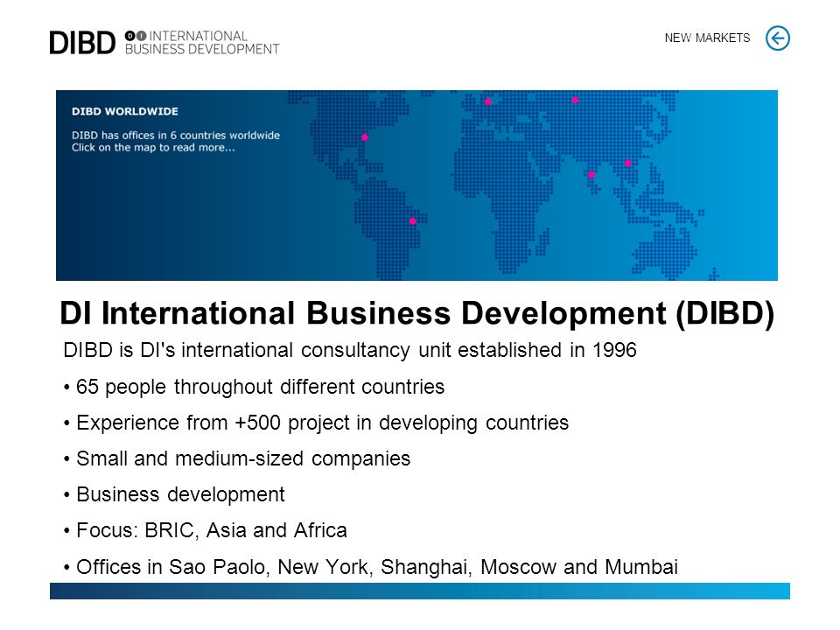The height and width of the screenshot is (630, 840).
Task: Click bullet 'Offices in Sao Paolo, New York...'
Action: pyautogui.click(x=371, y=567)
